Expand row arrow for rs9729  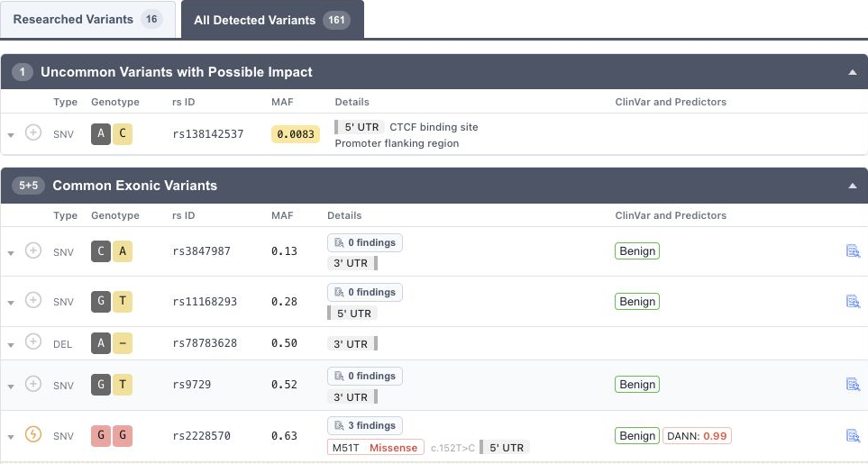point(11,386)
